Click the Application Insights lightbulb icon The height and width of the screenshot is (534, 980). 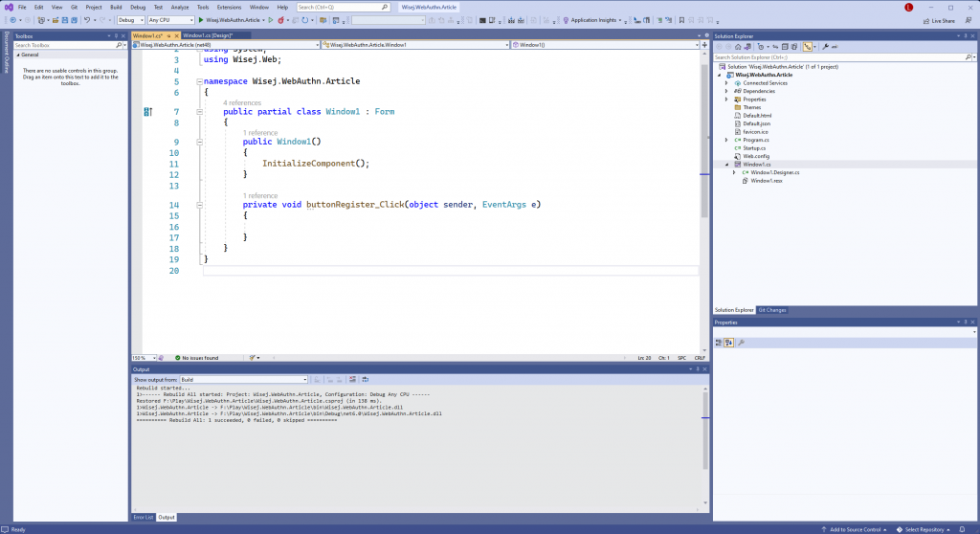566,20
